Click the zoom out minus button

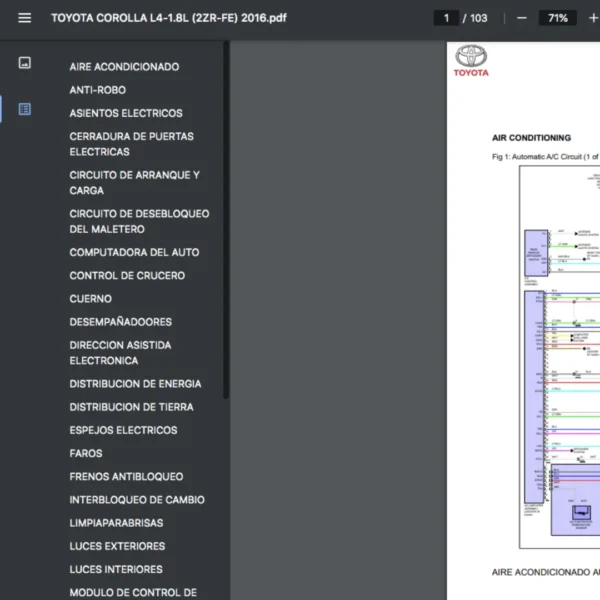click(522, 18)
